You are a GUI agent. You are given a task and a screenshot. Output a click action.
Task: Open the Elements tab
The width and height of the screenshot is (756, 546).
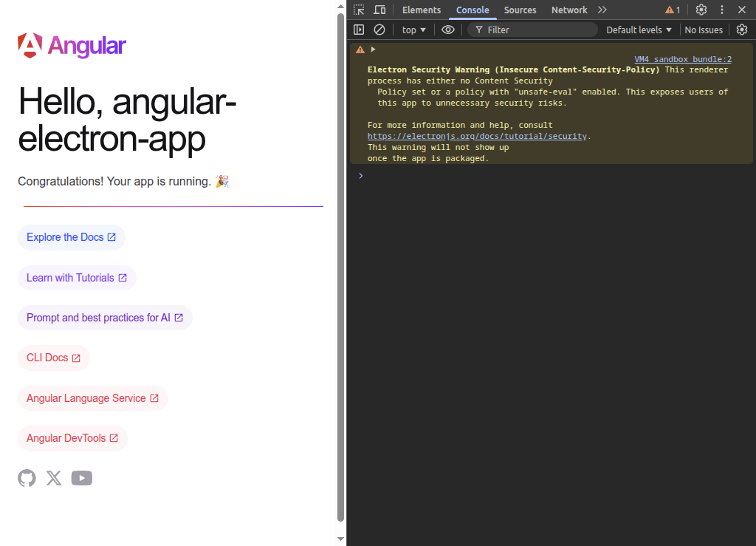(x=422, y=10)
